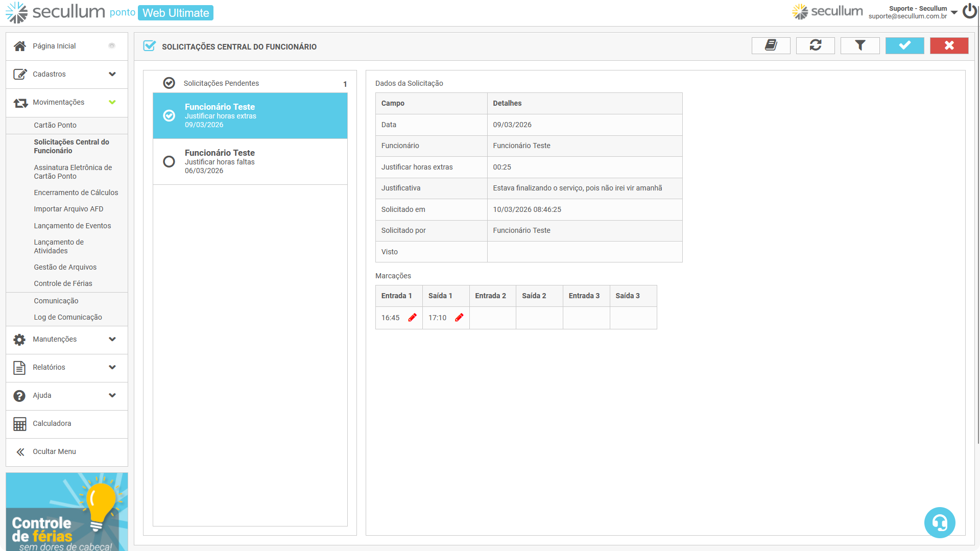Open the Suporte user account dropdown
This screenshot has height=551, width=980.
pos(953,12)
